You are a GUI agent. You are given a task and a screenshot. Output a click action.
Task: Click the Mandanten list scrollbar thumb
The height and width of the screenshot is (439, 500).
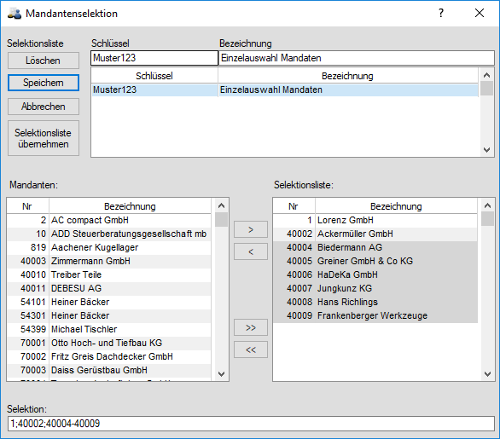click(x=221, y=220)
